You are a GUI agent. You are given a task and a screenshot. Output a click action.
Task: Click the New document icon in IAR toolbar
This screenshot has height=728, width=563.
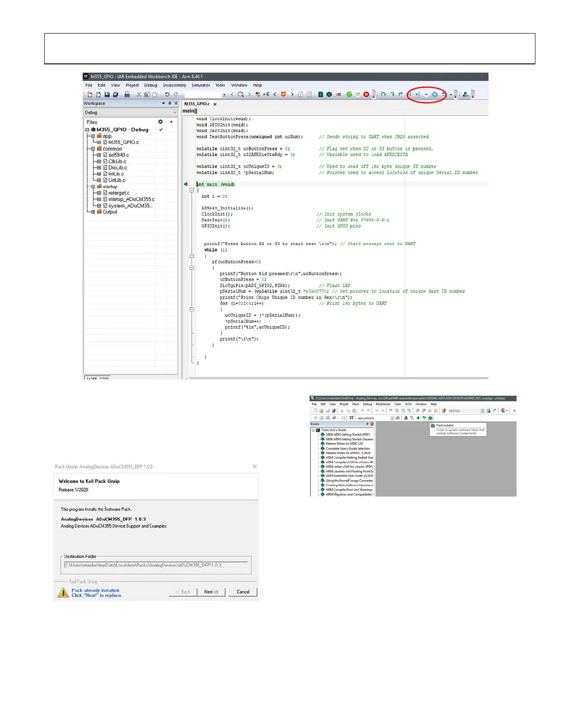pyautogui.click(x=90, y=95)
